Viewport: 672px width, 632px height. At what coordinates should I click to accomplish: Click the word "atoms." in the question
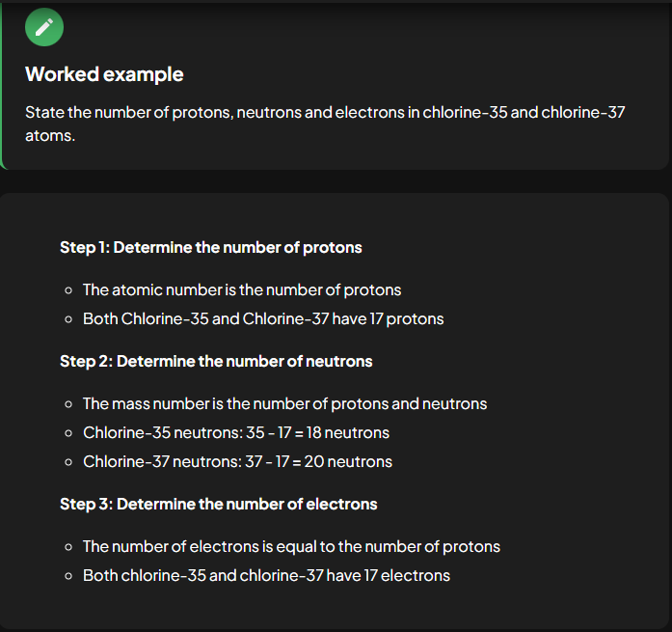(x=50, y=135)
